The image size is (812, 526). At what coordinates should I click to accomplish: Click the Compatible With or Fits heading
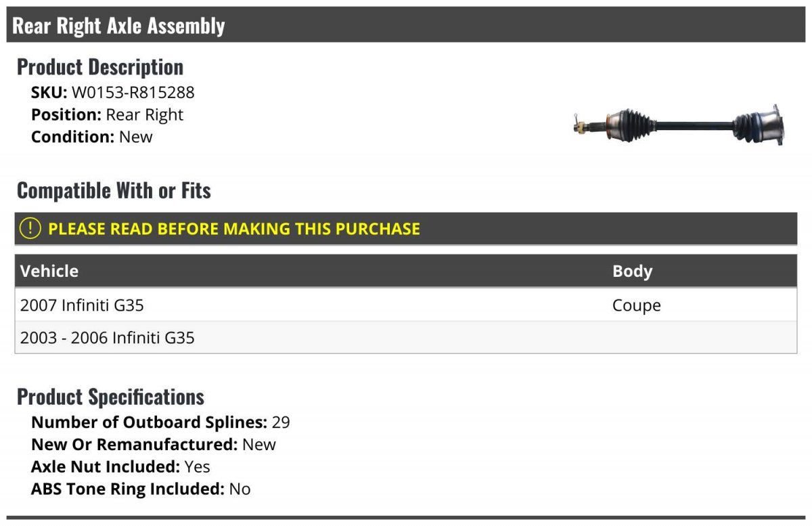(114, 191)
